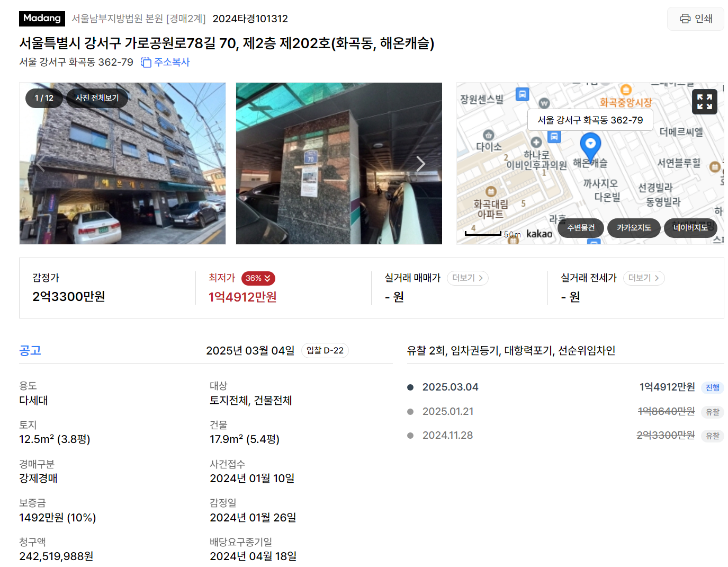Expand 실거래 매매가 더보기 details
Screen dimensions: 728x567
pyautogui.click(x=468, y=278)
